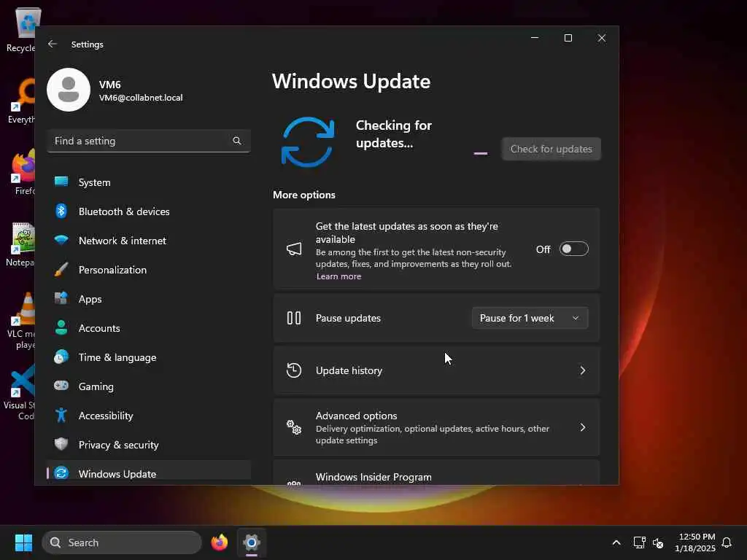747x560 pixels.
Task: Click the Update history clock icon
Action: 294,370
